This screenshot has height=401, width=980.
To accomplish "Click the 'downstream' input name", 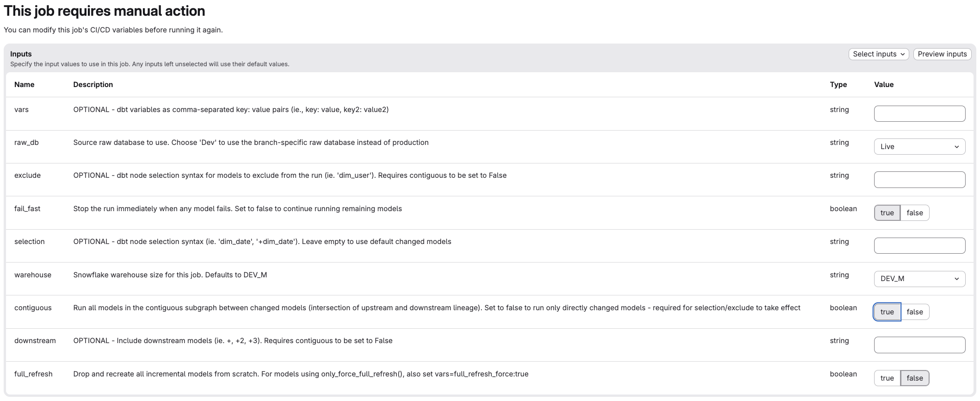I will click(x=35, y=341).
